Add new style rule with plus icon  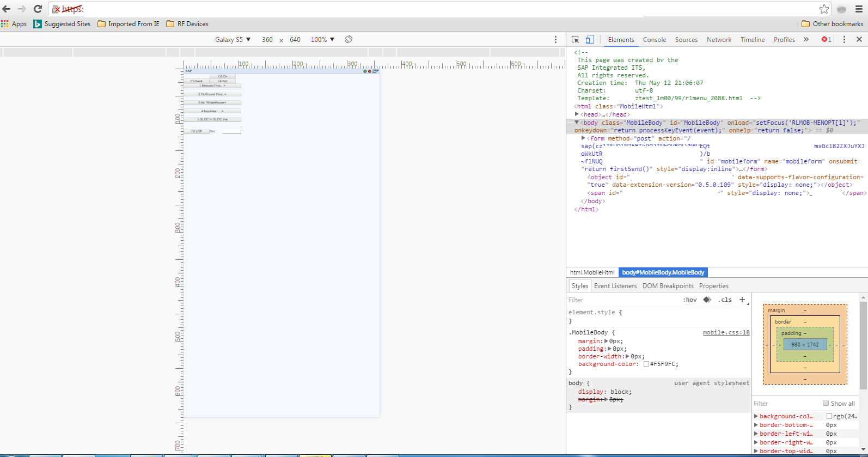click(742, 300)
